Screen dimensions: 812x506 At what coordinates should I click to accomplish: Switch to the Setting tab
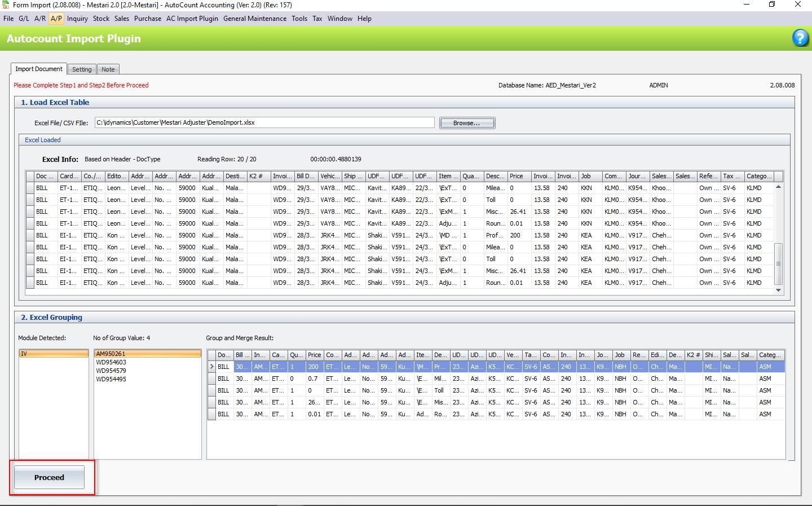(x=82, y=69)
